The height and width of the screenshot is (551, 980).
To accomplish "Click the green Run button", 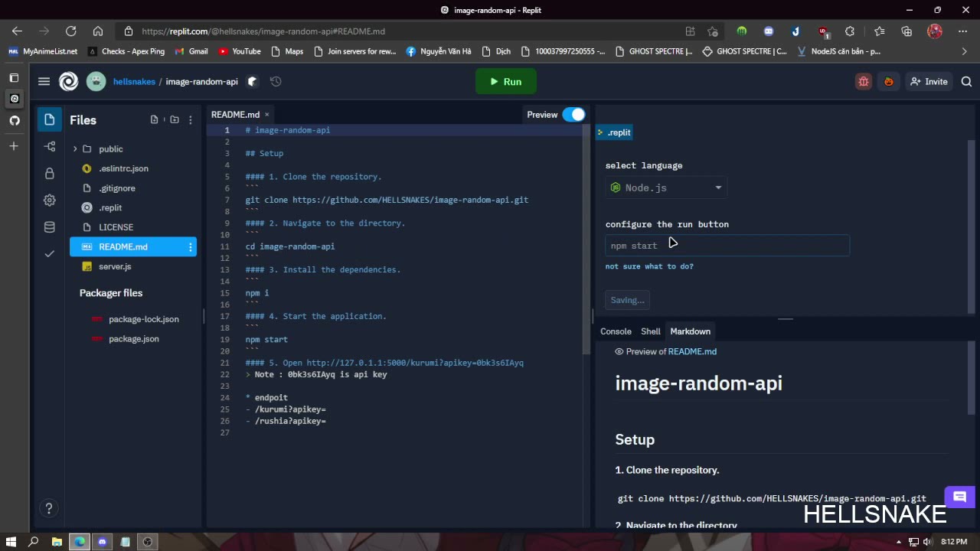I will [x=505, y=81].
